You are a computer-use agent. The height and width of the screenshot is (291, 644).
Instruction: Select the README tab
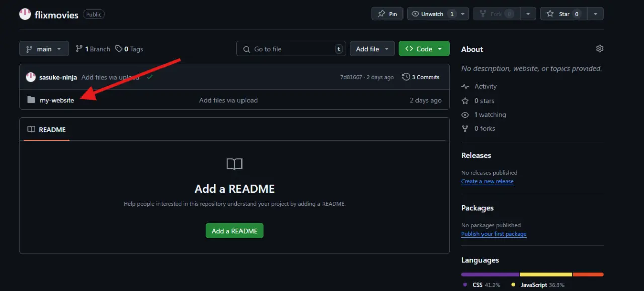point(47,129)
